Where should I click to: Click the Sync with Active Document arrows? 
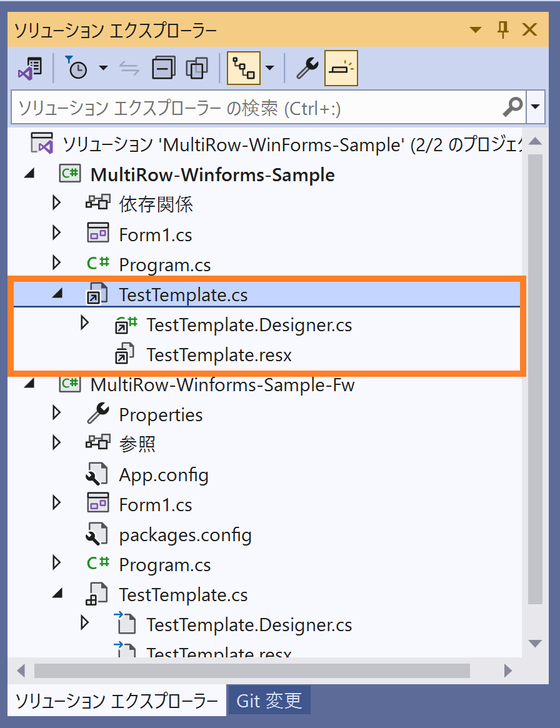[129, 68]
